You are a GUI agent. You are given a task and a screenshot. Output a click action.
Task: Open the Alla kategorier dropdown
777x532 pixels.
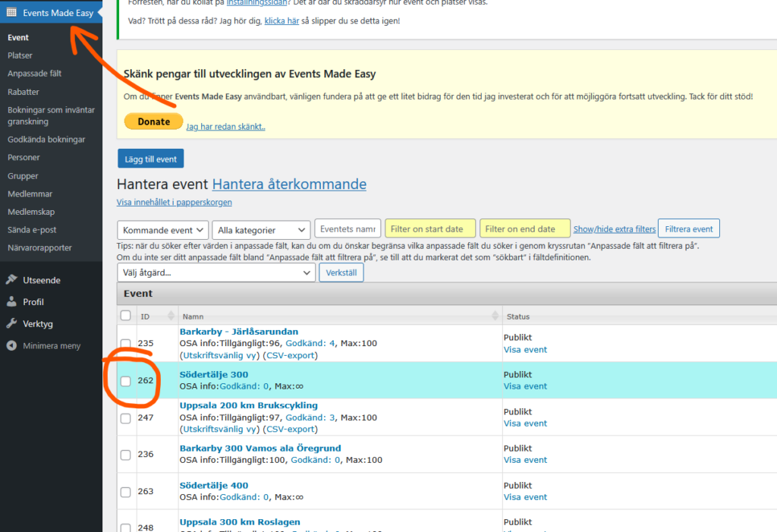tap(261, 230)
